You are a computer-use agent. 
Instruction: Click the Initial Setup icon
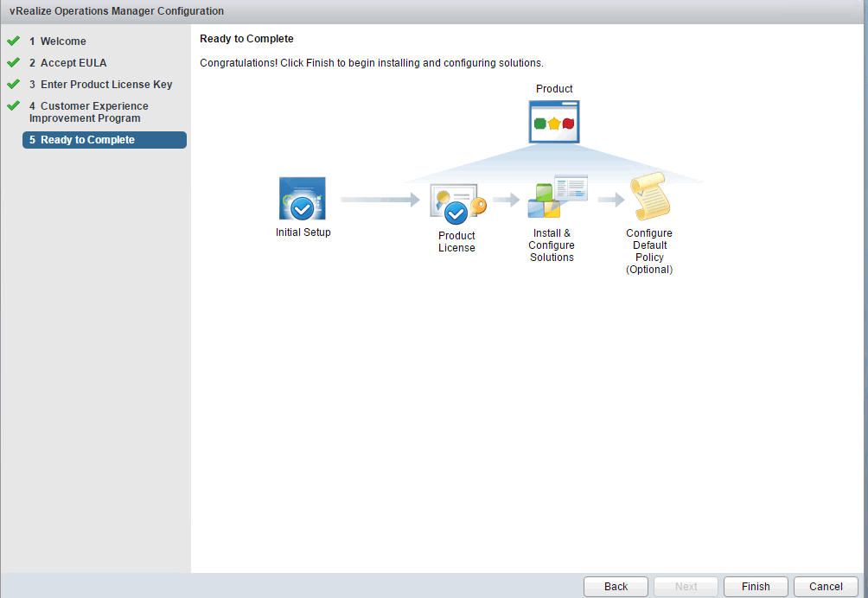pos(303,199)
